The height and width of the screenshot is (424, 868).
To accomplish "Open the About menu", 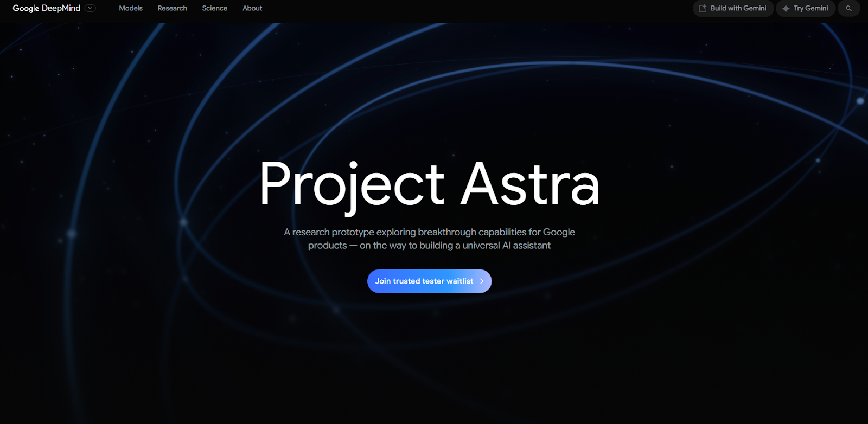I will click(x=252, y=8).
